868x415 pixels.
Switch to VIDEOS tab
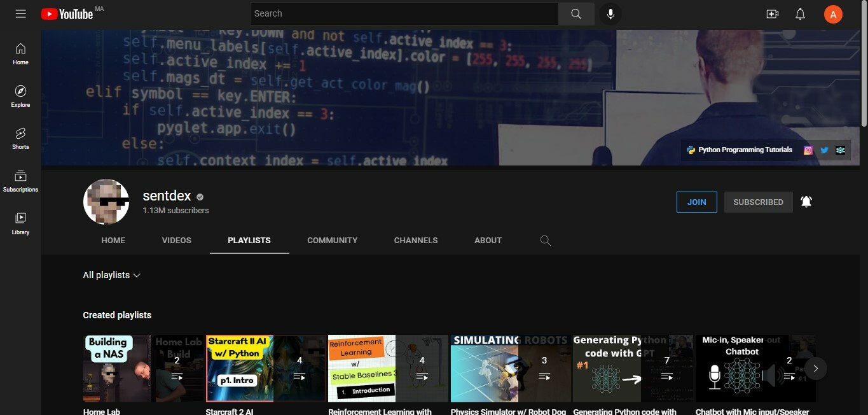[177, 240]
